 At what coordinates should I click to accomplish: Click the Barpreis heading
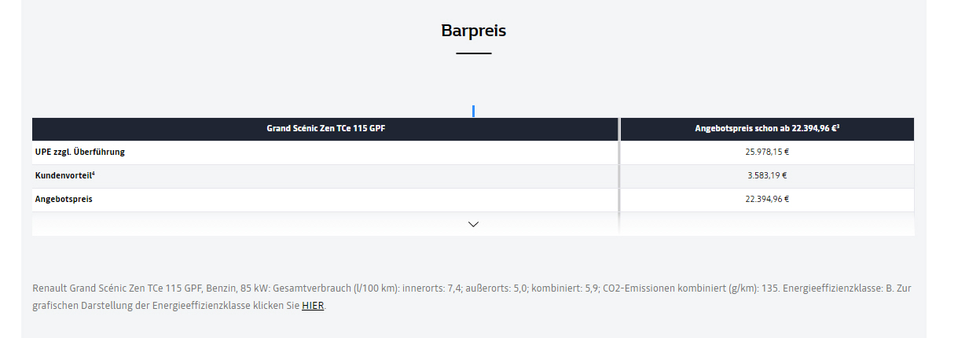coord(473,31)
